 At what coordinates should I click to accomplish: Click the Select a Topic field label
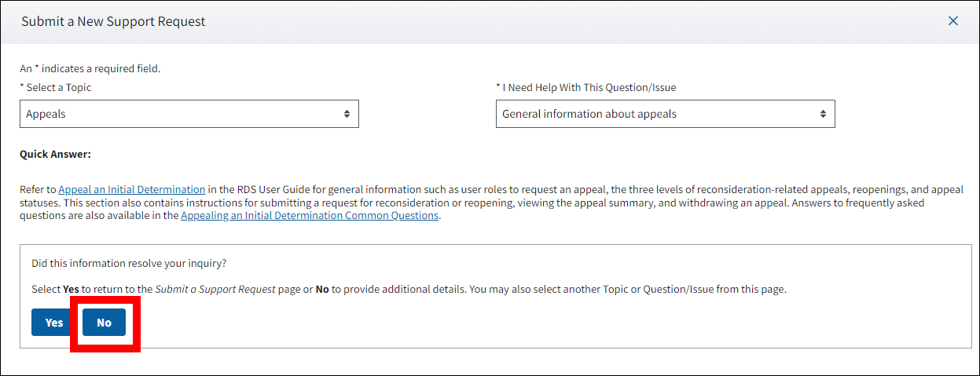pos(56,87)
